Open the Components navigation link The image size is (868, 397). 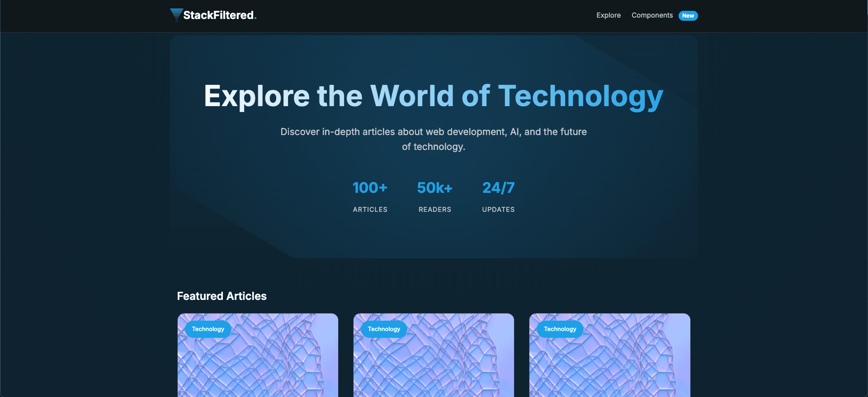652,15
